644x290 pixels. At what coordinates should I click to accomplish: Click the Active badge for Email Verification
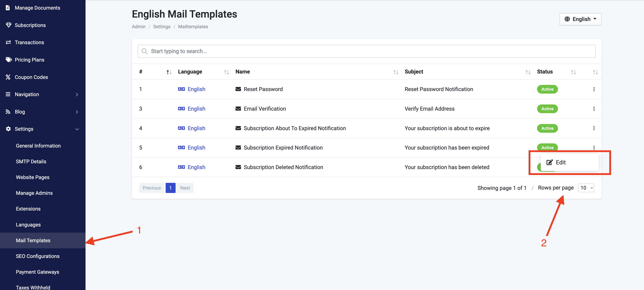[547, 109]
